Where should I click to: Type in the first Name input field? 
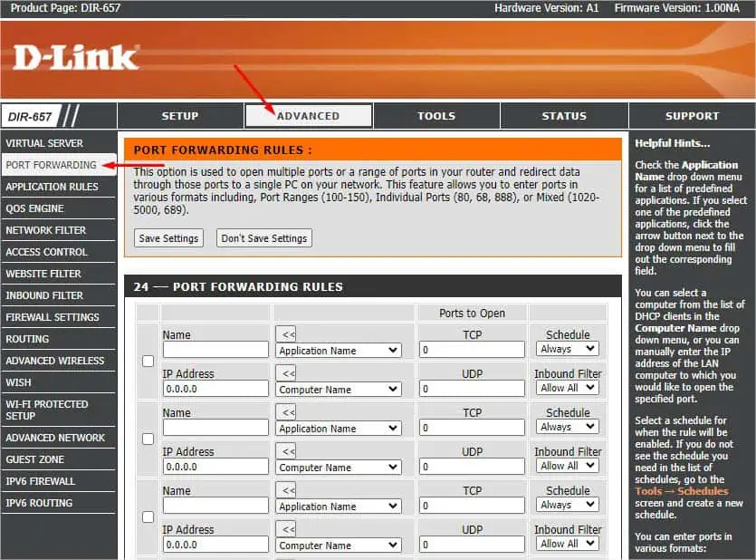point(215,349)
